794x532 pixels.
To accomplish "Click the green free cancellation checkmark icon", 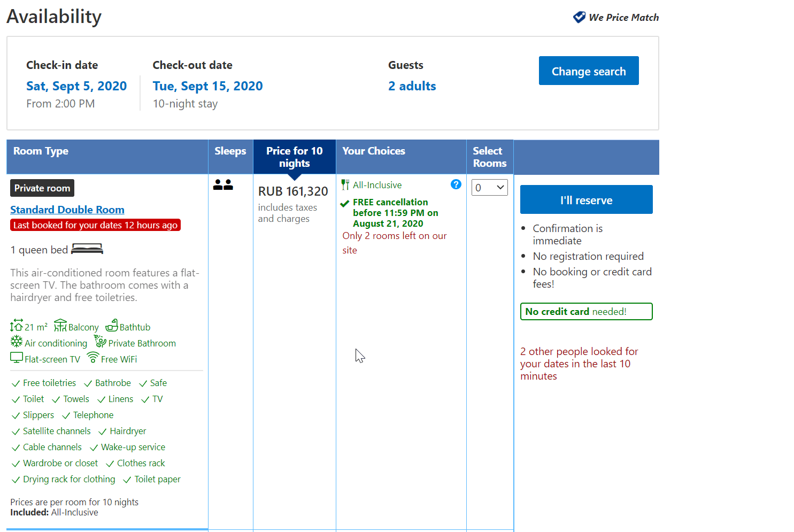I will point(345,203).
